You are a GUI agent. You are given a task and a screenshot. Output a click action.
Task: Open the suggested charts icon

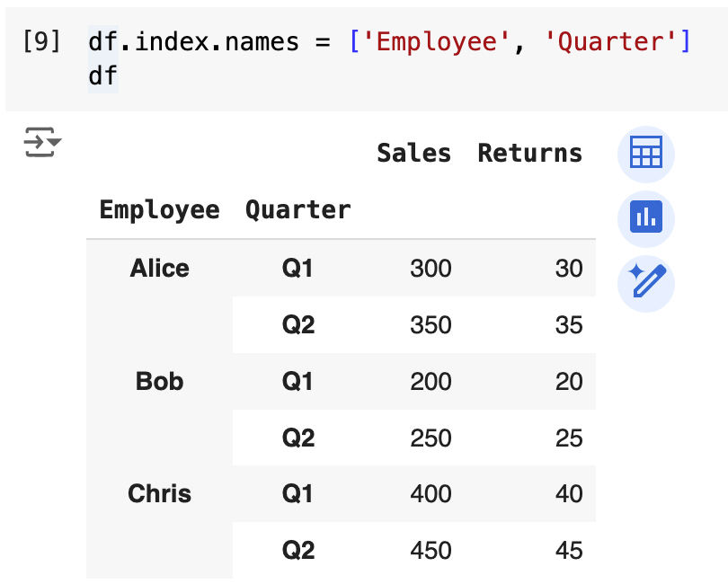pos(645,217)
